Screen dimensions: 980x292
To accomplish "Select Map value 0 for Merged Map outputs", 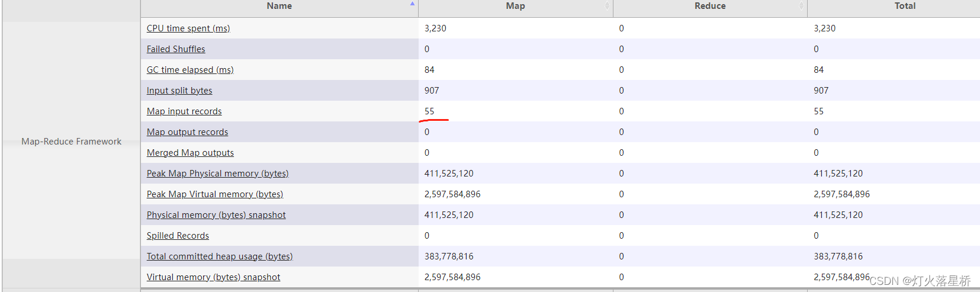I will tap(427, 153).
